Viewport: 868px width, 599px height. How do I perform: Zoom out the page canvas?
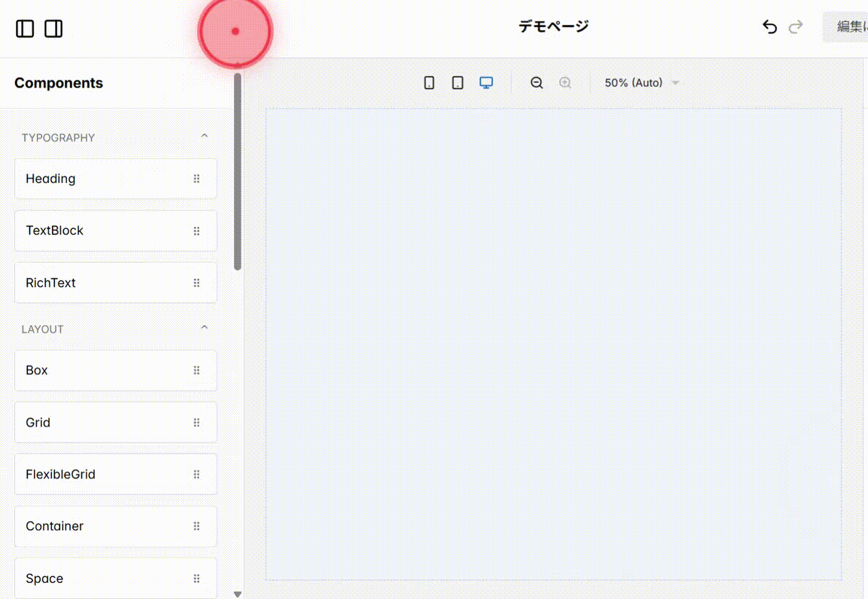pos(536,83)
